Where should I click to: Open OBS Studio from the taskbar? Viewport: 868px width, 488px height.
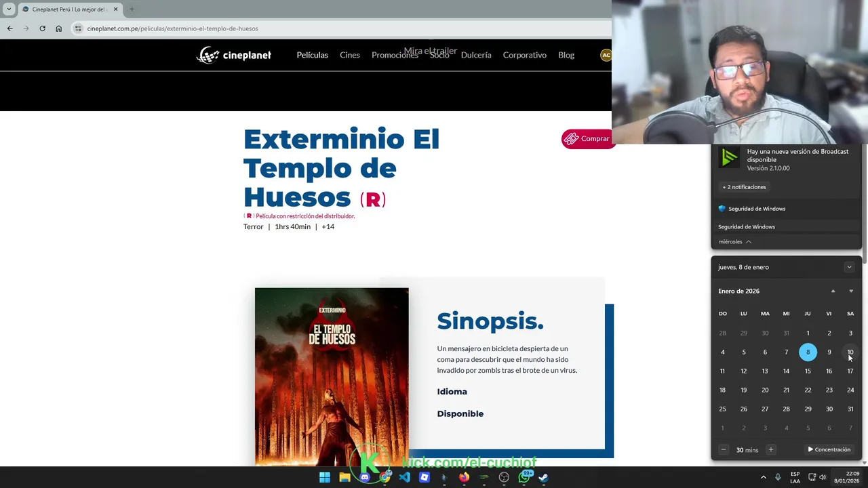click(x=504, y=477)
